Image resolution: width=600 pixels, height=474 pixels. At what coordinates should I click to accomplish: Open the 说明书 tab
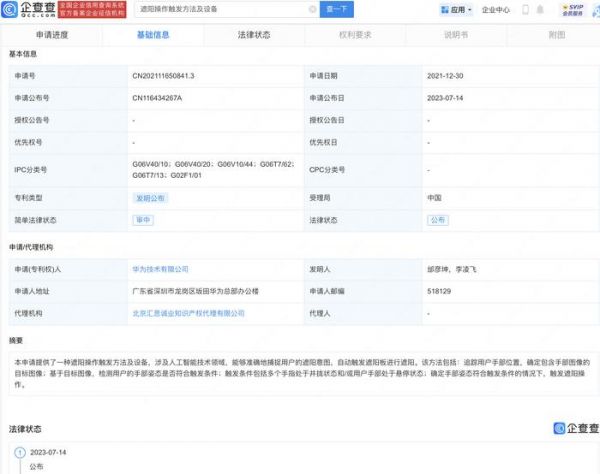coord(455,35)
